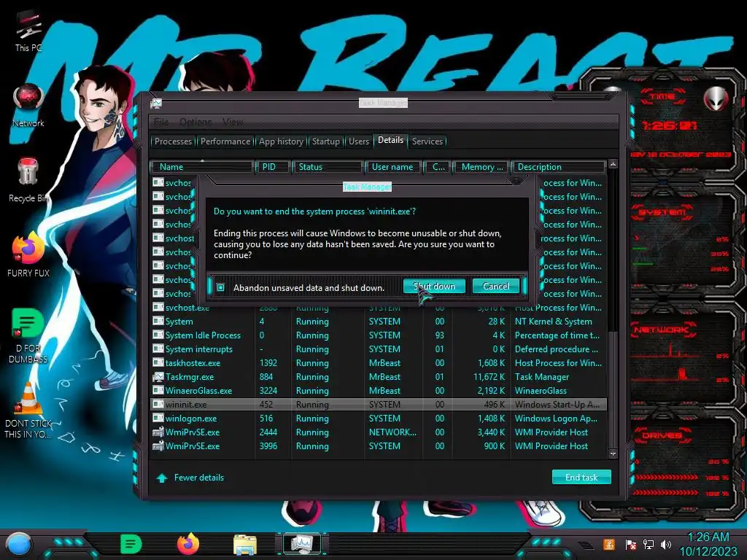The width and height of the screenshot is (747, 560).
Task: Open the Network desktop icon
Action: pos(28,106)
